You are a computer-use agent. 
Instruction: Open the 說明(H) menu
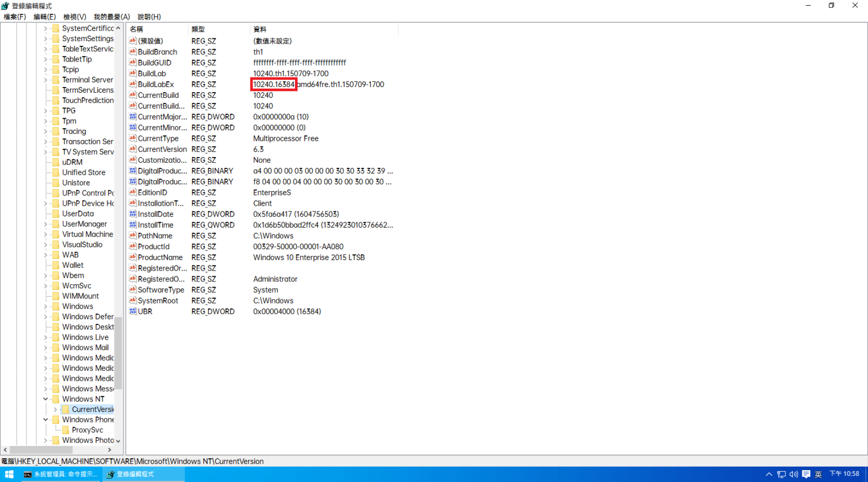(x=149, y=17)
